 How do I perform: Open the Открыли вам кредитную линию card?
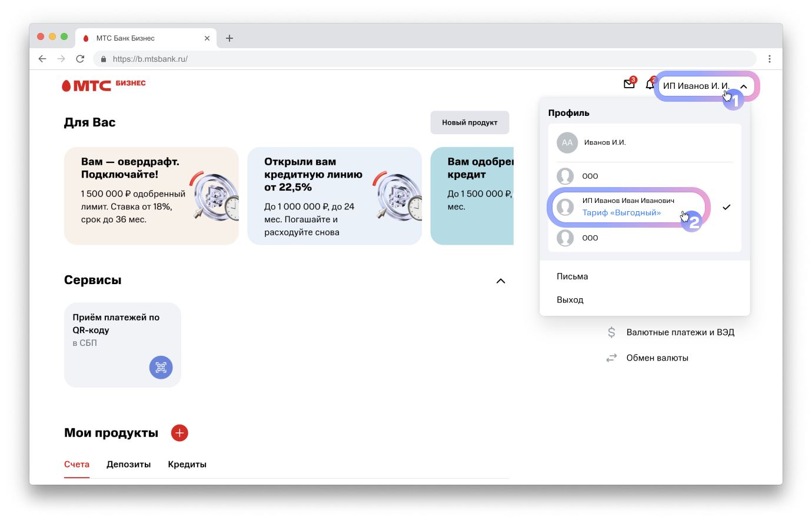coord(334,196)
